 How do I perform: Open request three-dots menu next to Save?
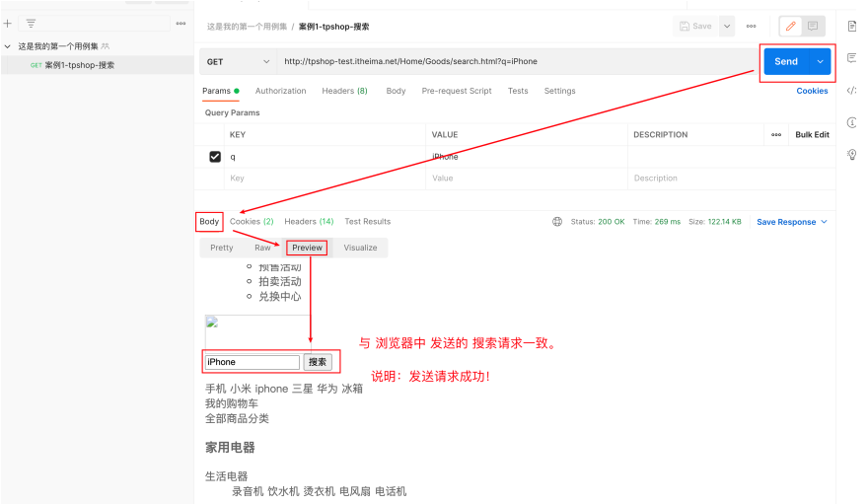coord(752,26)
